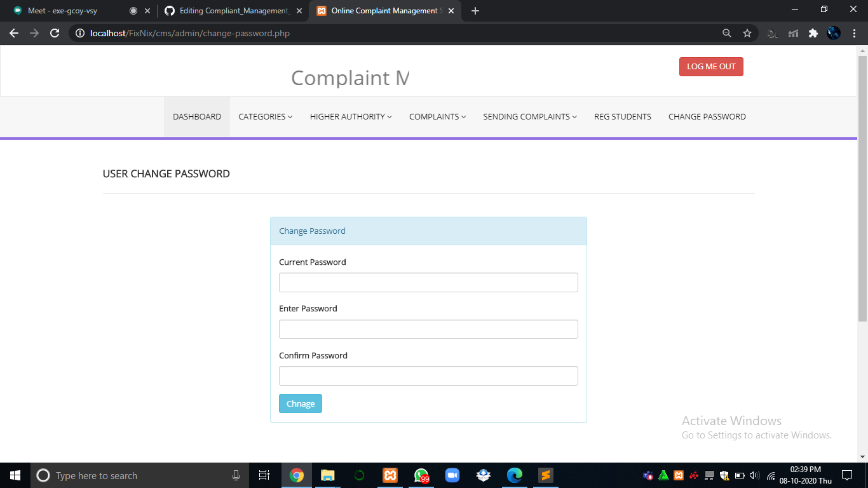Open the SENDING COMPLAINTS dropdown

pyautogui.click(x=529, y=116)
